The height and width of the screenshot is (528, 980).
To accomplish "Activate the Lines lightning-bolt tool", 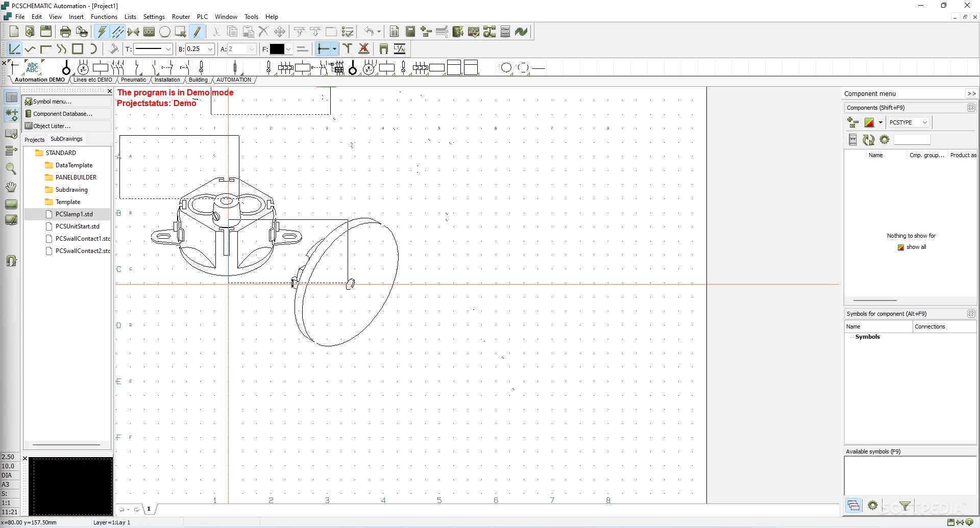I will pos(102,32).
